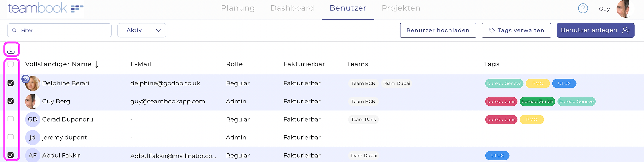Check the jeremy dupont row checkbox
The width and height of the screenshot is (644, 162).
tap(11, 137)
